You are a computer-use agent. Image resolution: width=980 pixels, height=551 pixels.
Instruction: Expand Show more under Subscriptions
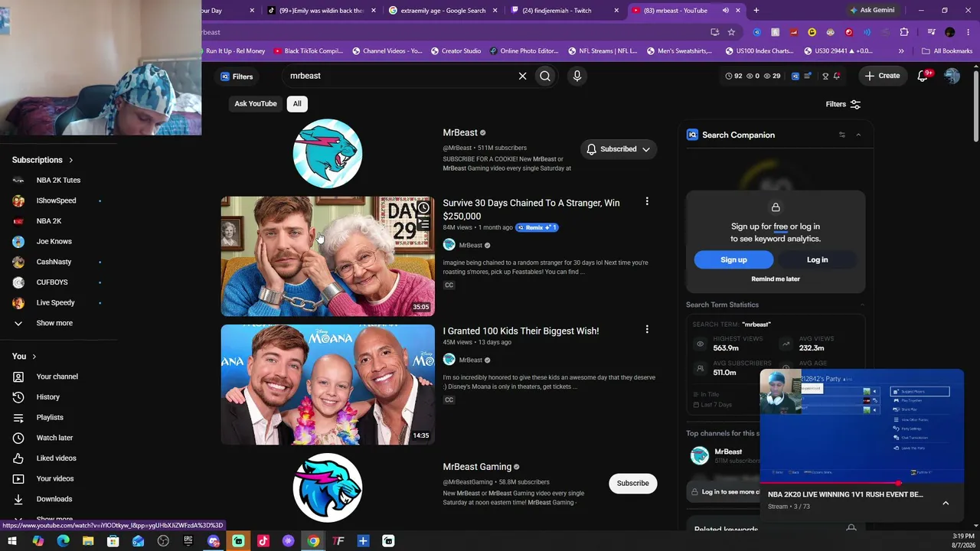(54, 324)
